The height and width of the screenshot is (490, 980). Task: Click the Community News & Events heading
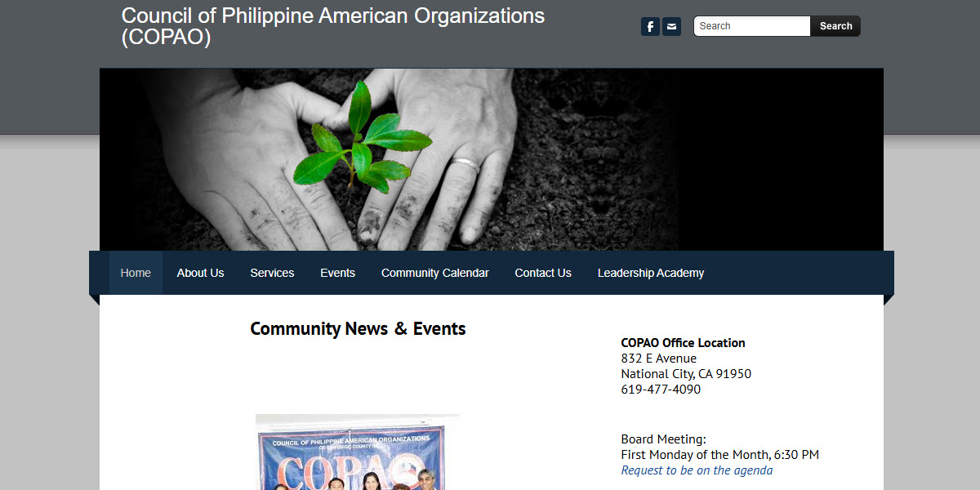[x=358, y=328]
